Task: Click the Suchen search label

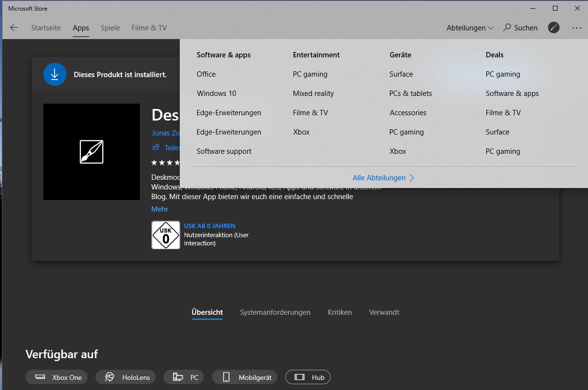Action: 526,28
